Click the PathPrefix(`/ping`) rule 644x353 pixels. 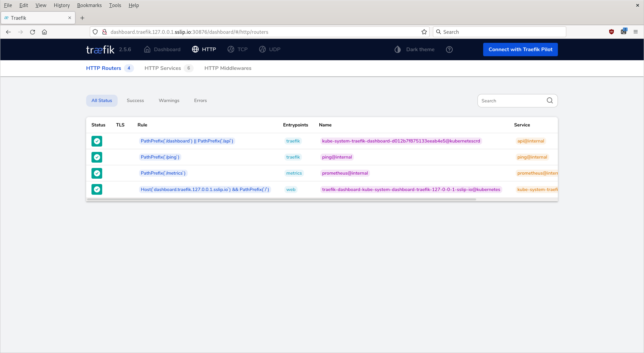click(x=160, y=157)
